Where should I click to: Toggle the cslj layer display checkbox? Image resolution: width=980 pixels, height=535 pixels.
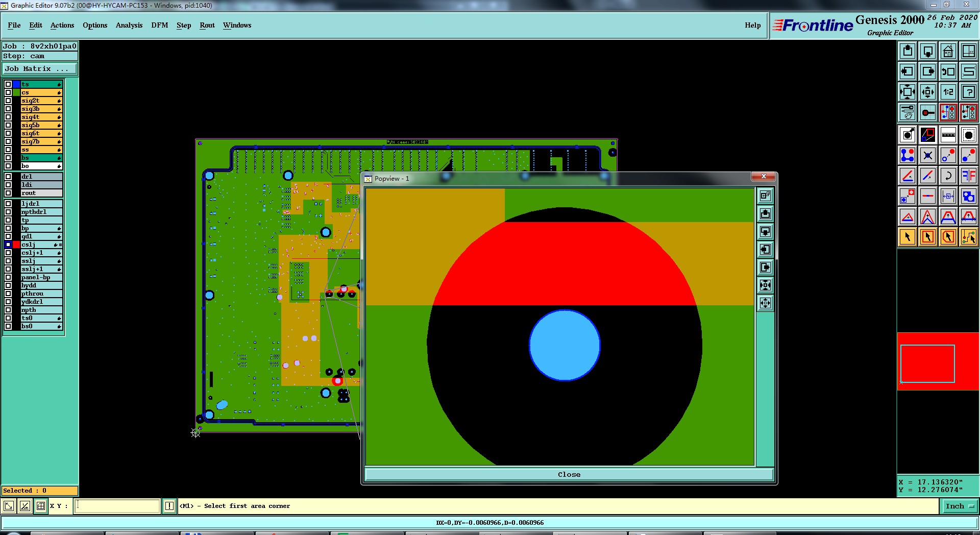pos(8,245)
